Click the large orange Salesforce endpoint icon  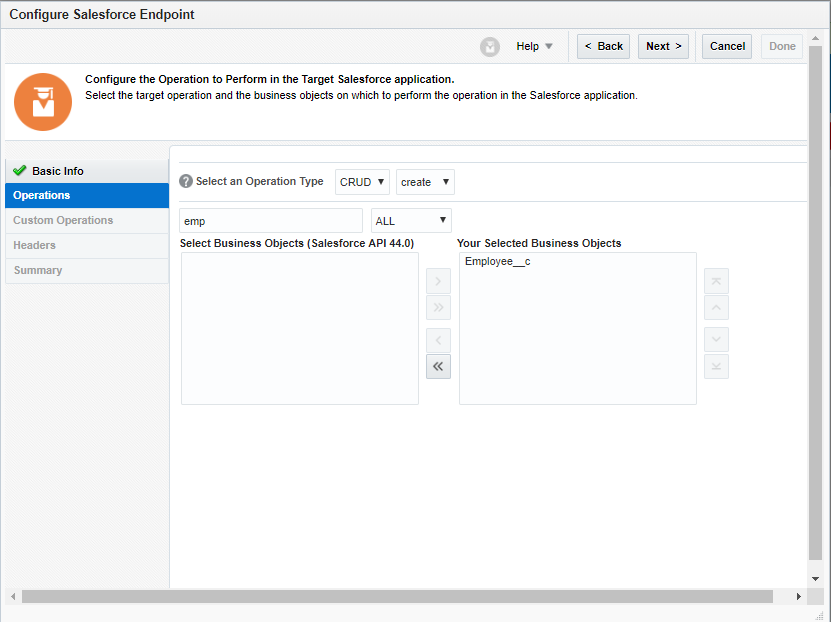pyautogui.click(x=43, y=102)
